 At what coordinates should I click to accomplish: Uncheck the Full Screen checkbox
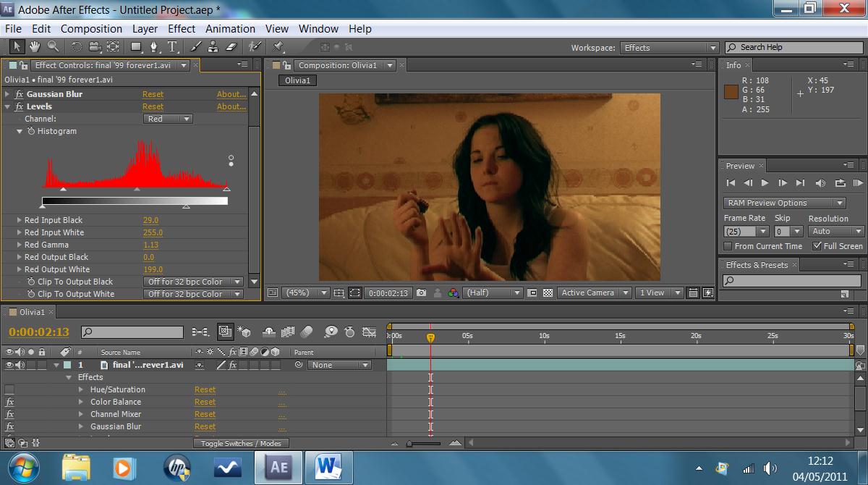(x=817, y=246)
